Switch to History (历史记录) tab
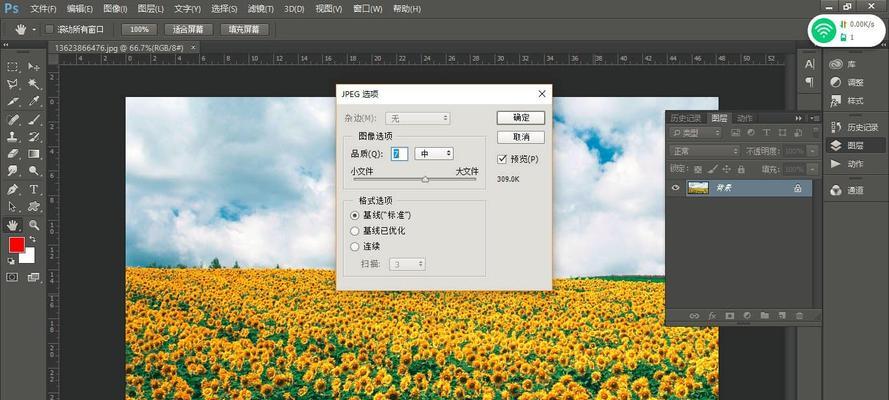Viewport: 889px width, 400px height. (686, 118)
